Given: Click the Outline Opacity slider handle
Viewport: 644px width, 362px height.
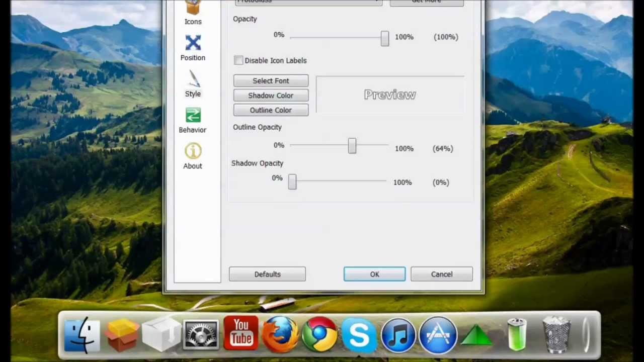Looking at the screenshot, I should [x=352, y=146].
